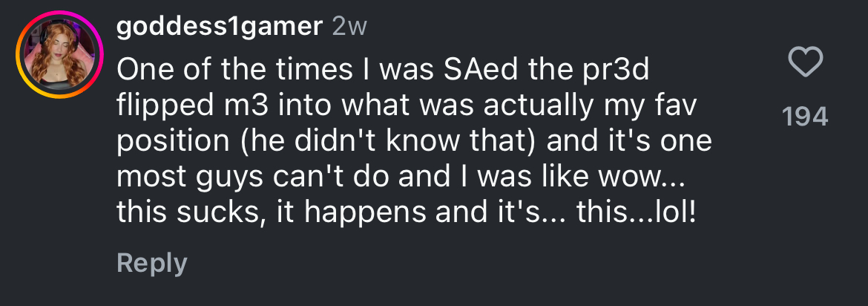This screenshot has height=306, width=868.
Task: Click the red-haired avatar in the circle
Action: (59, 55)
